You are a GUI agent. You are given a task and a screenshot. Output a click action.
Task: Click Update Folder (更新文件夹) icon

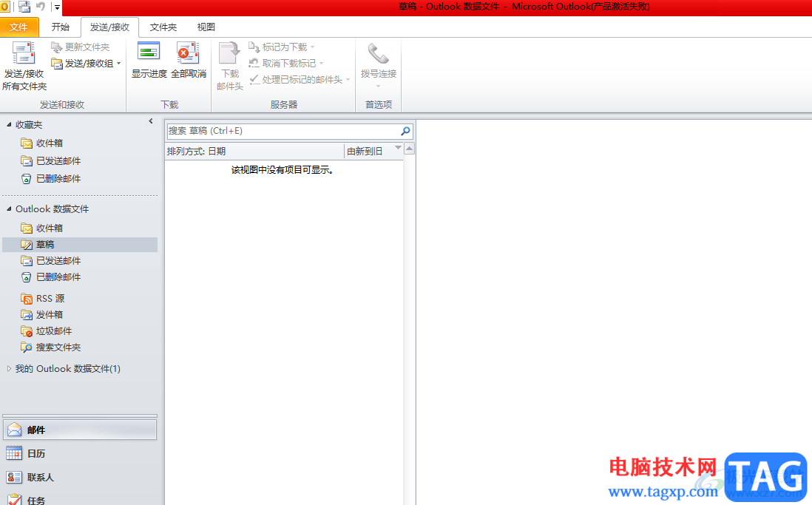click(x=56, y=47)
